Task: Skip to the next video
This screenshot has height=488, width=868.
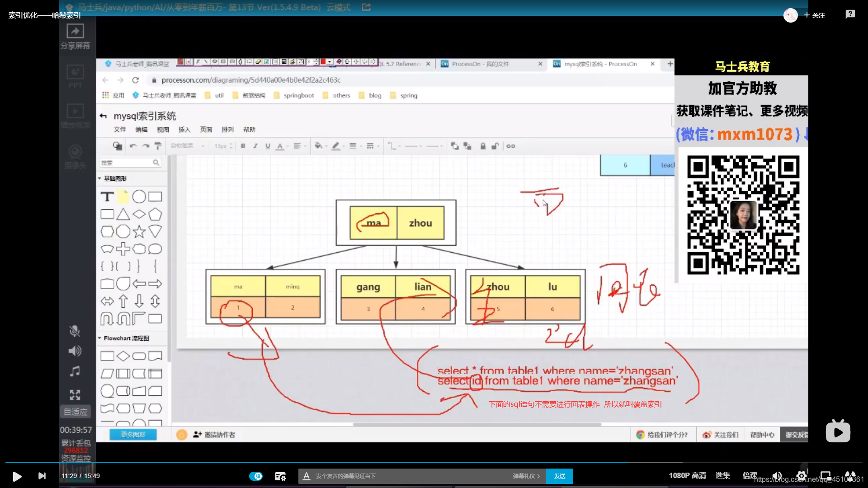Action: tap(42, 476)
